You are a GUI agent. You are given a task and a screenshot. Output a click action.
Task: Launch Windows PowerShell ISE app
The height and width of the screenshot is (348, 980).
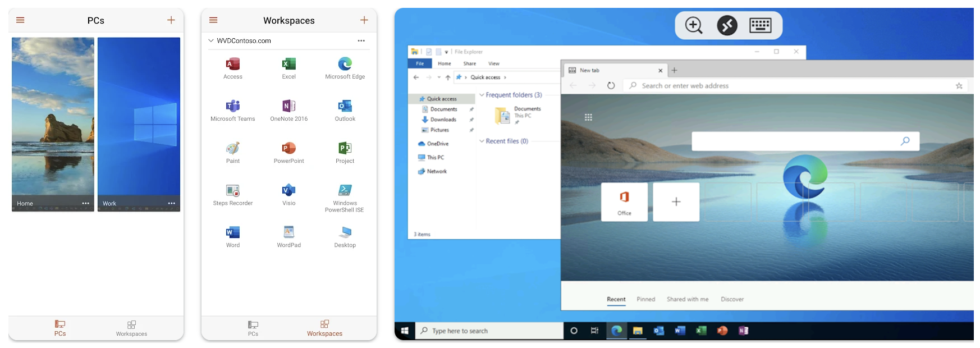(x=345, y=198)
